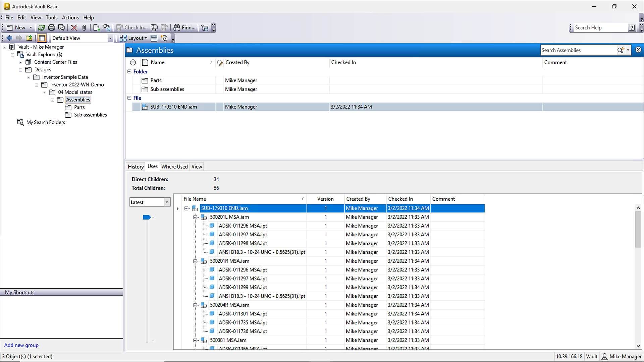The image size is (644, 362).
Task: Click the vault status circle column header
Action: pyautogui.click(x=133, y=62)
